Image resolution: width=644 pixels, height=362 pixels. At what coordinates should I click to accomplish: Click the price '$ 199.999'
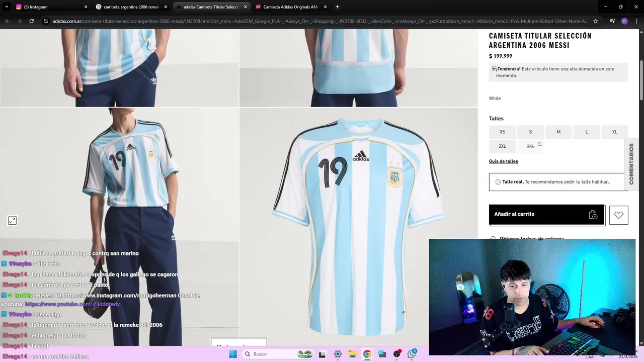point(501,56)
